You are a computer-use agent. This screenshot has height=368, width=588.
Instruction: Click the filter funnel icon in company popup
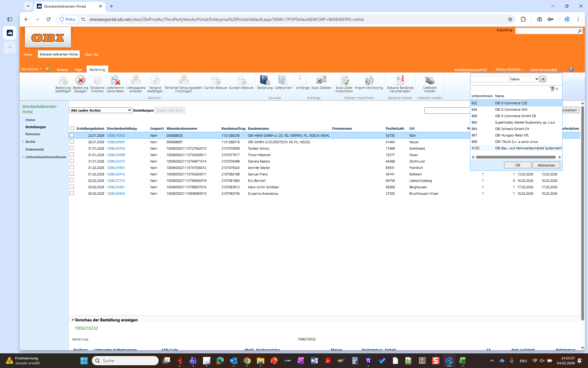(552, 89)
